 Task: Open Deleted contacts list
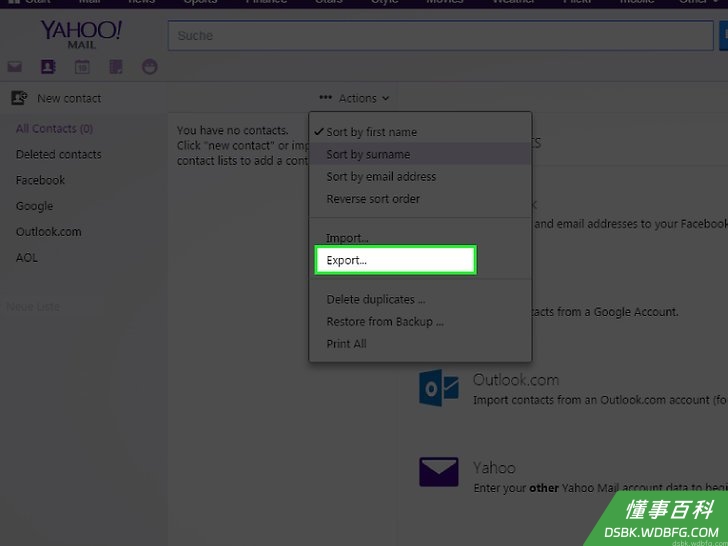point(58,154)
